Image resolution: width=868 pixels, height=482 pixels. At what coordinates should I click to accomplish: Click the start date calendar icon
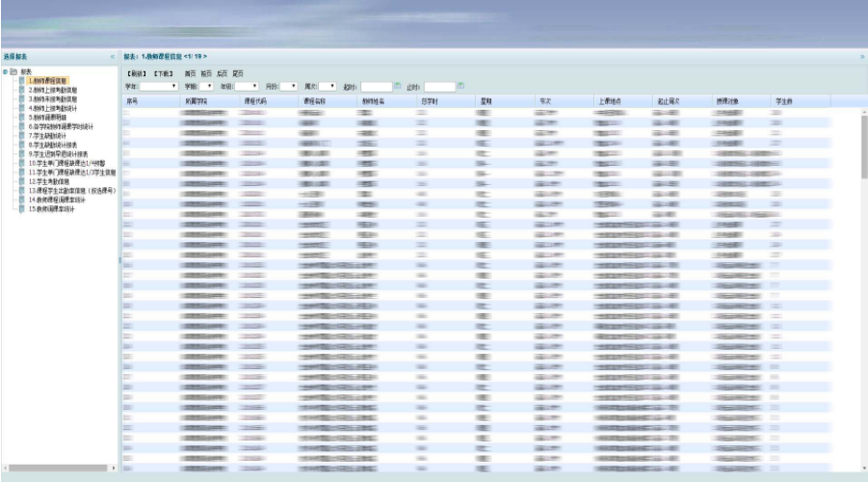(x=397, y=86)
